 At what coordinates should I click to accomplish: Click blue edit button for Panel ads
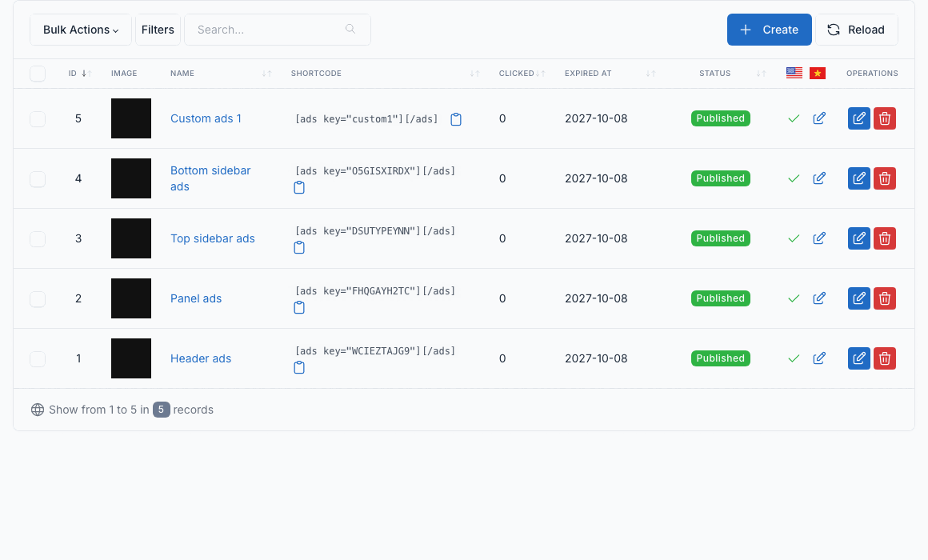click(x=858, y=298)
